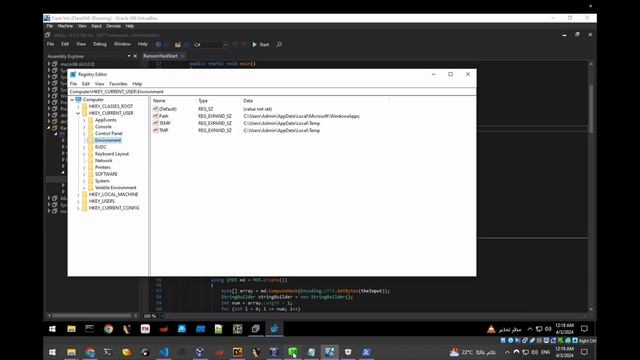Open the Help menu in Registry Editor
640x360 pixels.
[137, 84]
